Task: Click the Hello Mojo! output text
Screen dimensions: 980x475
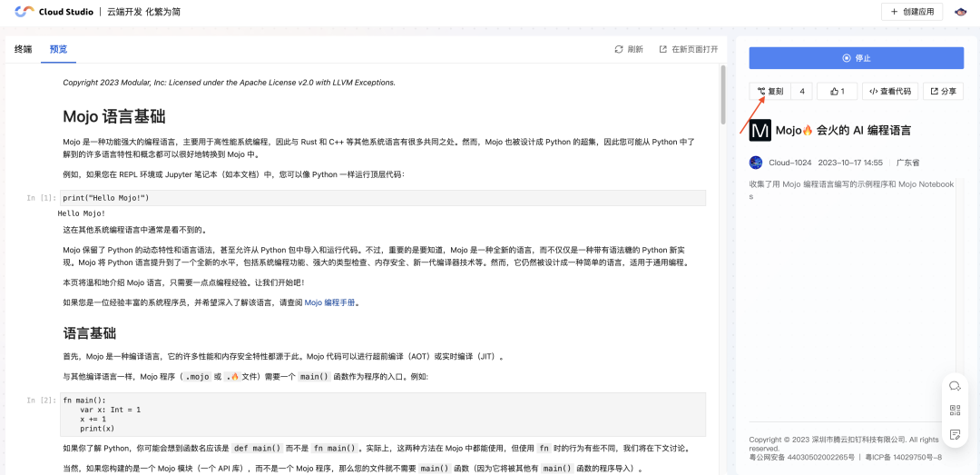Action: tap(82, 213)
